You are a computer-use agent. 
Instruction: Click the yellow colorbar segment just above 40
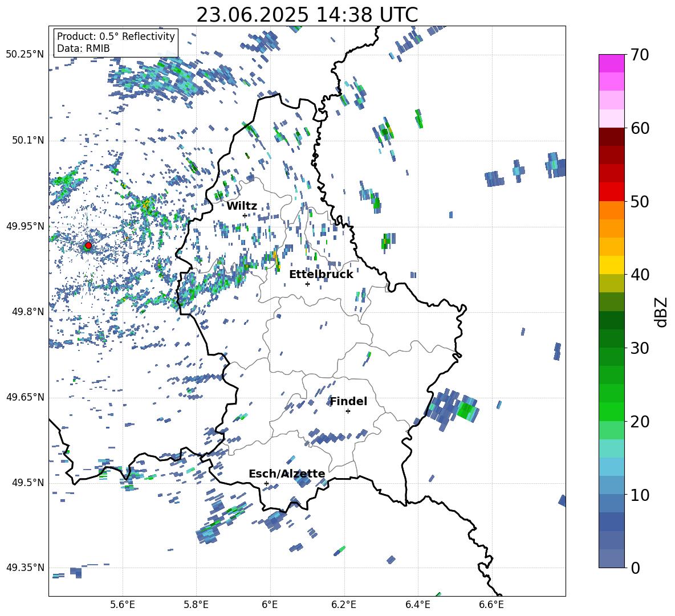(x=611, y=265)
